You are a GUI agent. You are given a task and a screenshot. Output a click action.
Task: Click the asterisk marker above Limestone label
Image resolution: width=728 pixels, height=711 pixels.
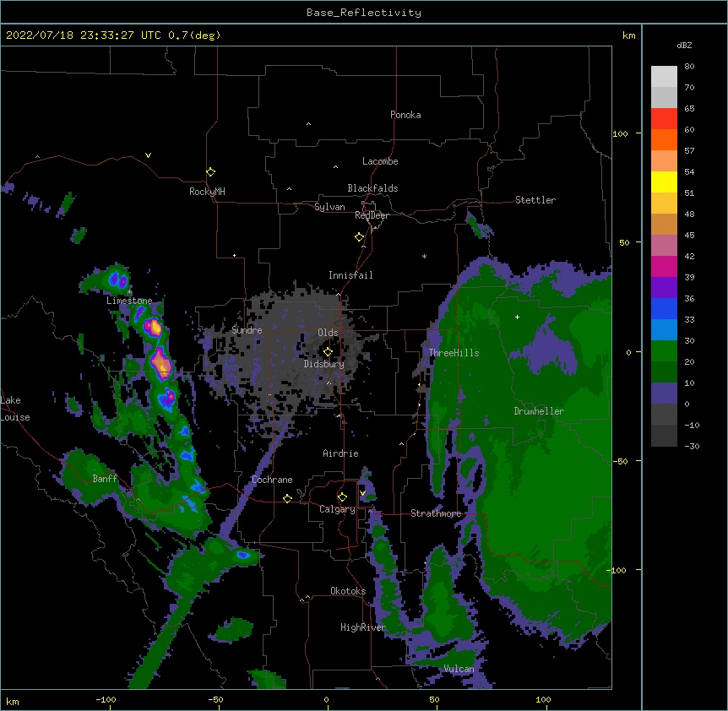click(129, 292)
